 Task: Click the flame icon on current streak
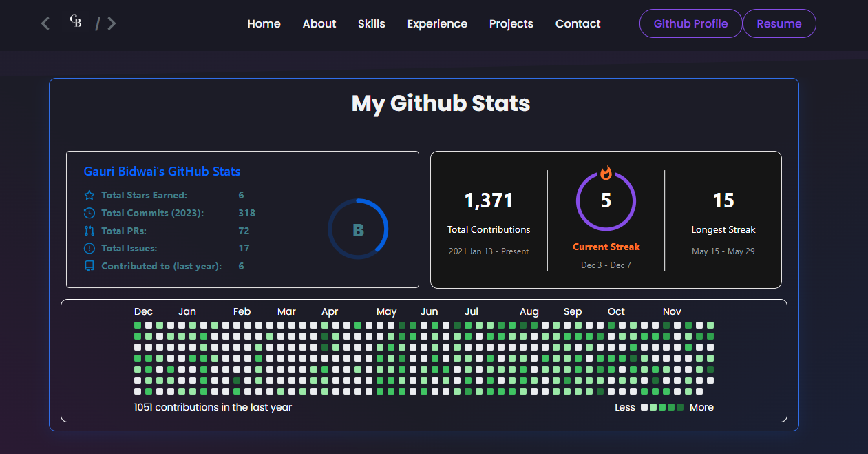606,173
